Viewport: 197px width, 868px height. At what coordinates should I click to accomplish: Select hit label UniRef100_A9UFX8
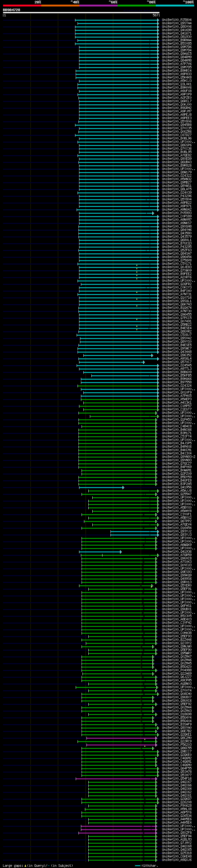[176, 91]
